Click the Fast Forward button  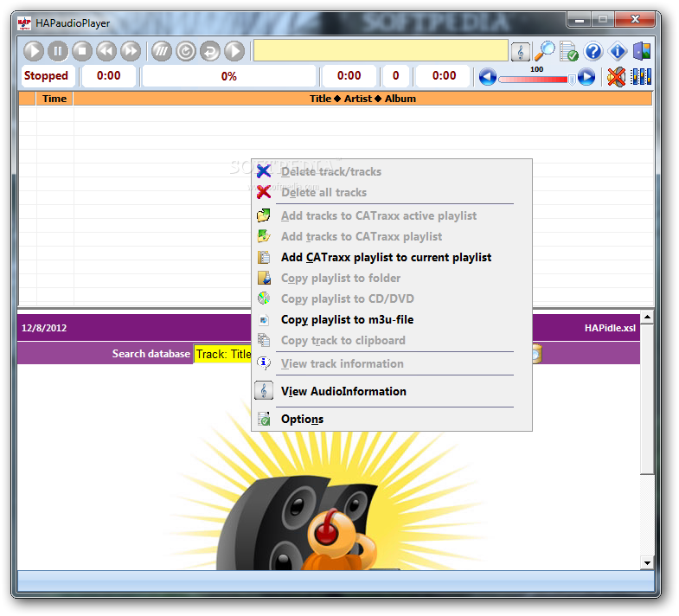point(131,52)
